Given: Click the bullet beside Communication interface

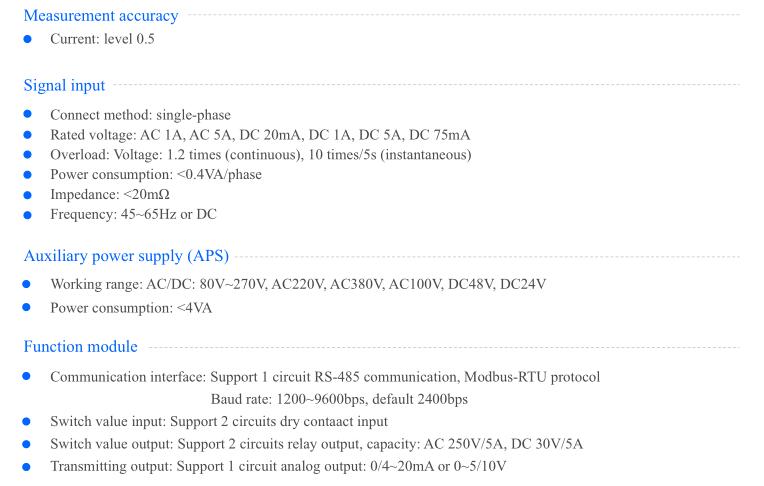Looking at the screenshot, I should point(27,376).
